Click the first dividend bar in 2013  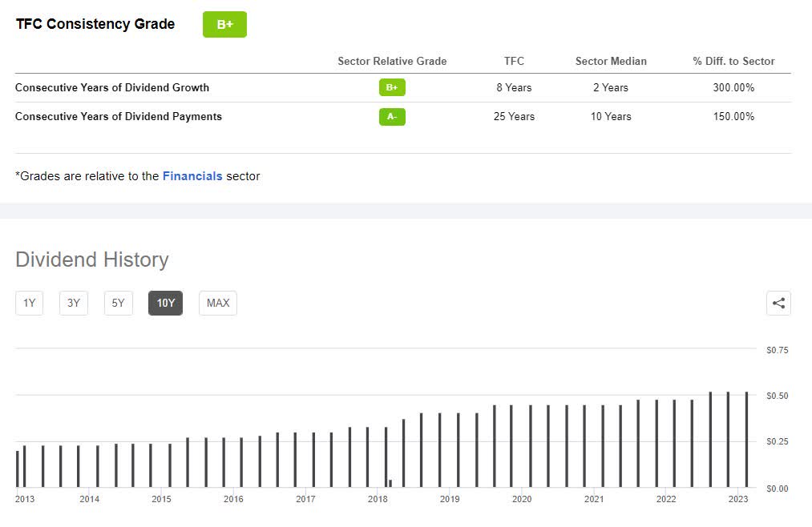18,469
